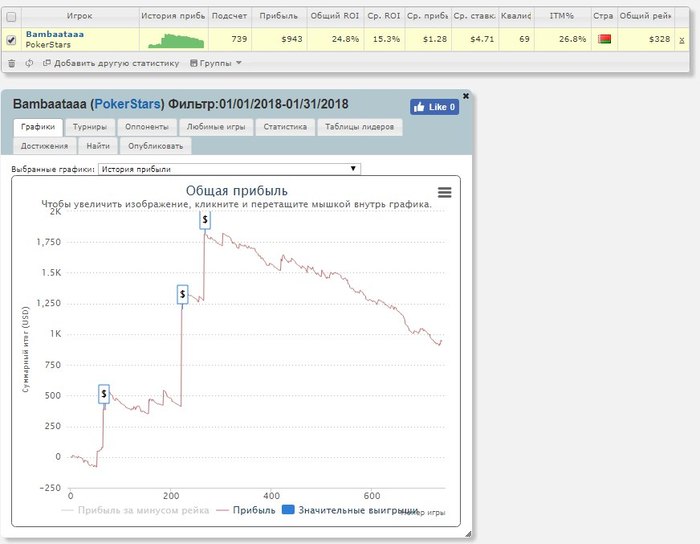The width and height of the screenshot is (700, 544).
Task: Click the $1.28 average profit cell
Action: (428, 39)
